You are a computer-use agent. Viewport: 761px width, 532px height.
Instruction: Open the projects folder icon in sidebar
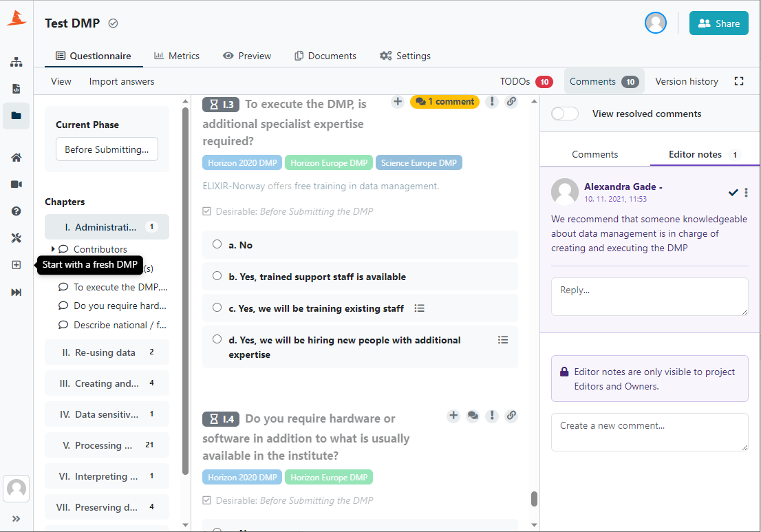point(17,116)
